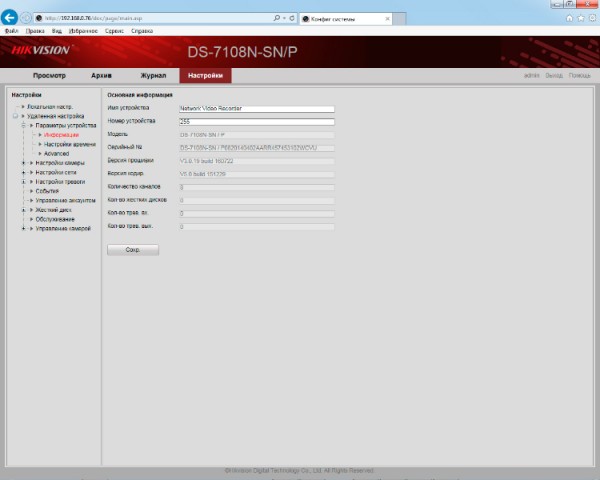The height and width of the screenshot is (480, 600).
Task: Click the Количество каналов field
Action: [257, 187]
